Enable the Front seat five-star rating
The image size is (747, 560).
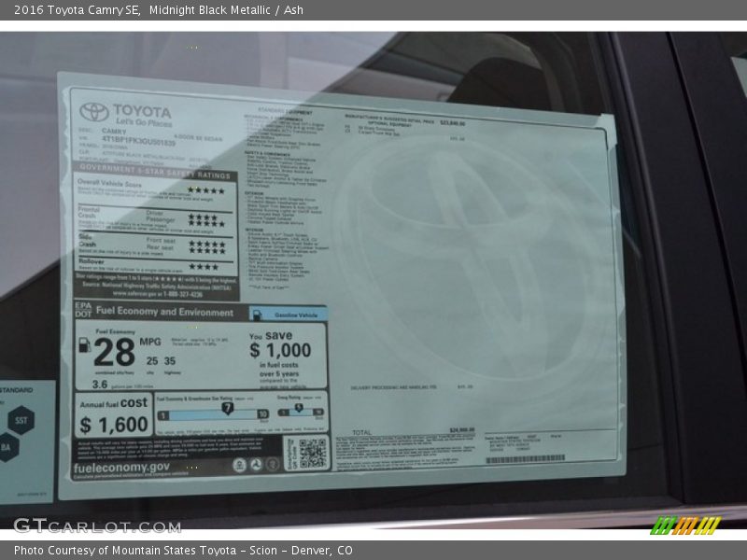[205, 243]
